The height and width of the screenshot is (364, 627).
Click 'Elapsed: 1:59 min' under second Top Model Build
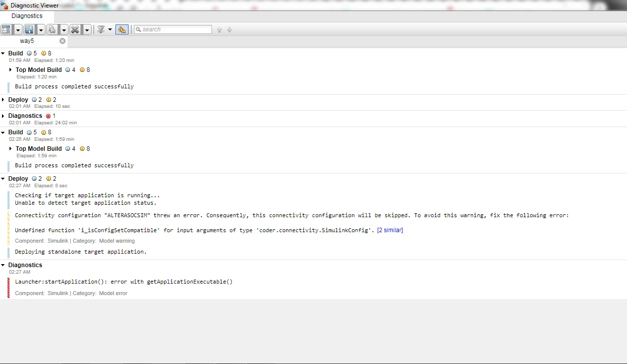click(36, 156)
